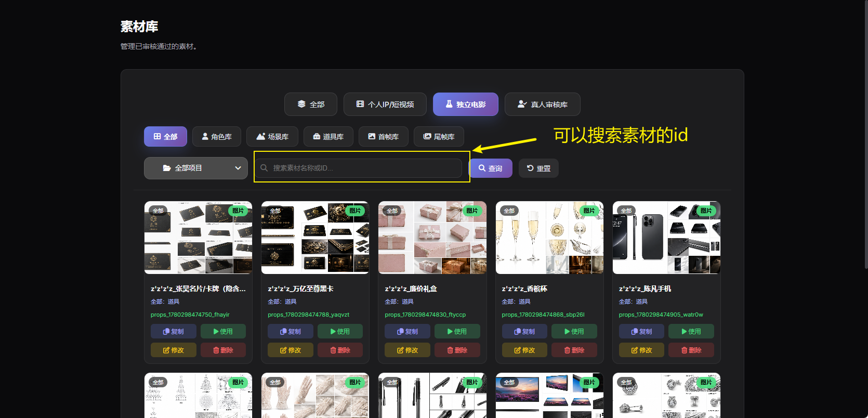Open thumbnail of 万亿至尊黑卡 asset
This screenshot has width=868, height=418.
point(315,238)
